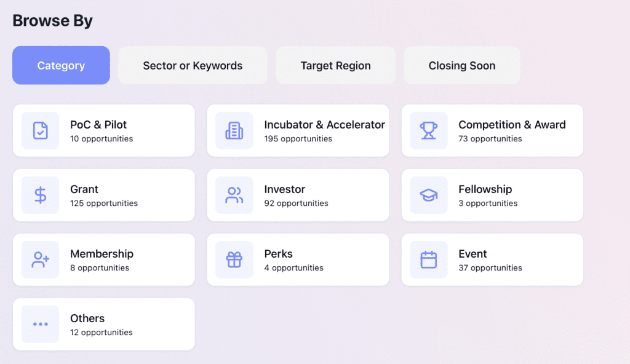
Task: Select the active Category filter
Action: (61, 65)
